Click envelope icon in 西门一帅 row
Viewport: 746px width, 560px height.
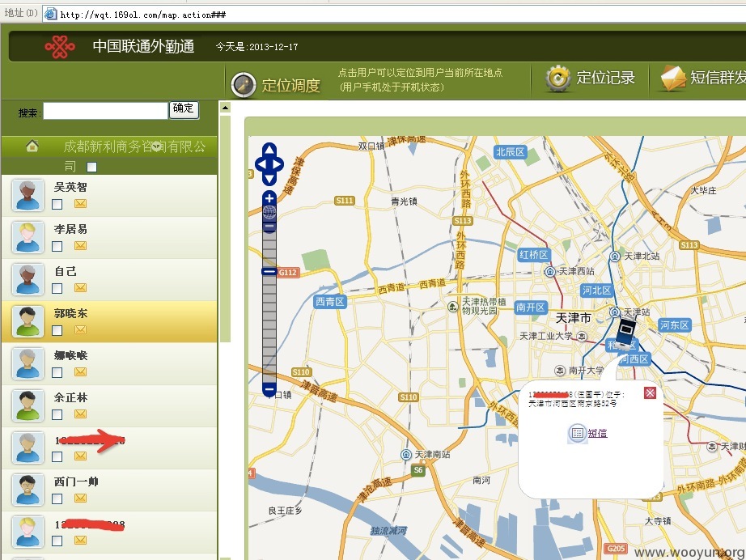80,498
